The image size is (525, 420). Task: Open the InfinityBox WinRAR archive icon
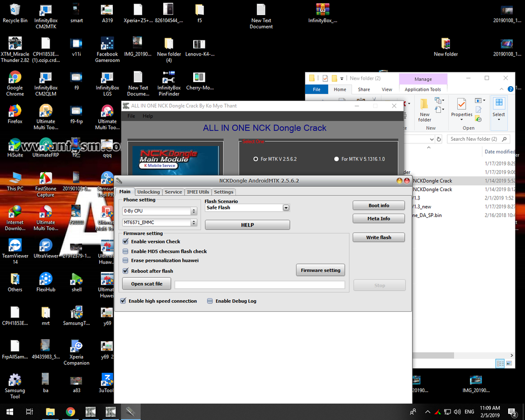322,14
